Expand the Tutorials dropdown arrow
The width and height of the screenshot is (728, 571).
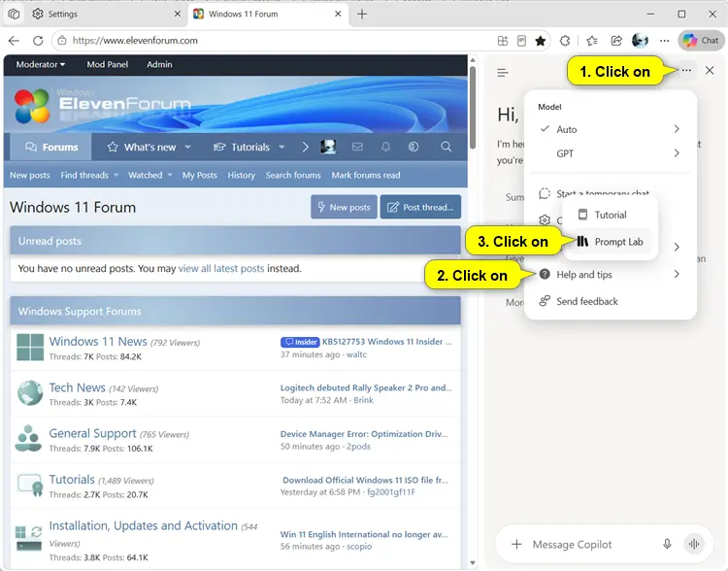tap(281, 147)
